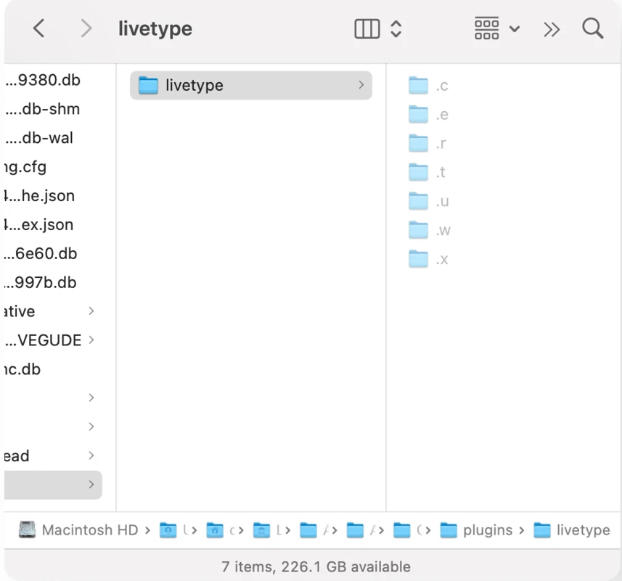Select the livetype folder in middle column
The image size is (622, 581).
click(x=251, y=85)
